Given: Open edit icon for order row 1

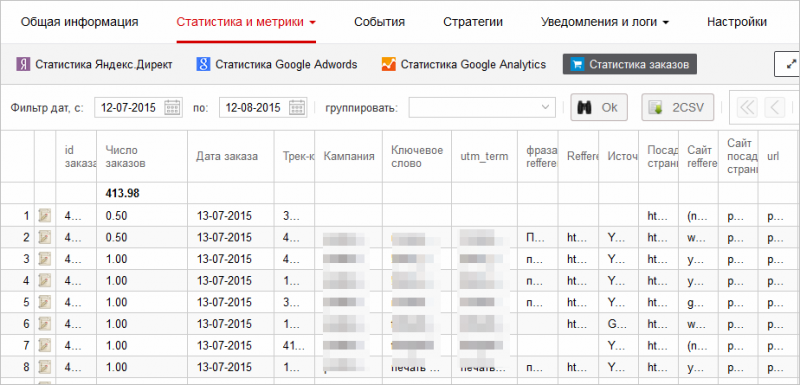Looking at the screenshot, I should [x=45, y=216].
